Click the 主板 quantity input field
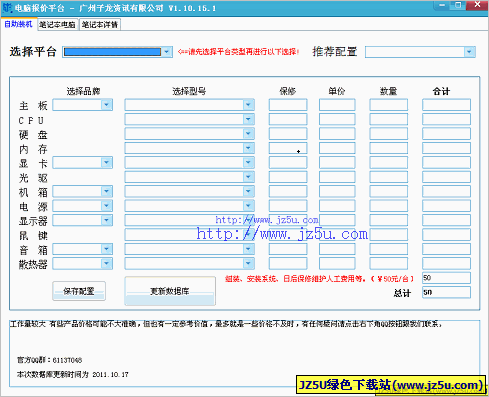The height and width of the screenshot is (397, 489). [388, 105]
